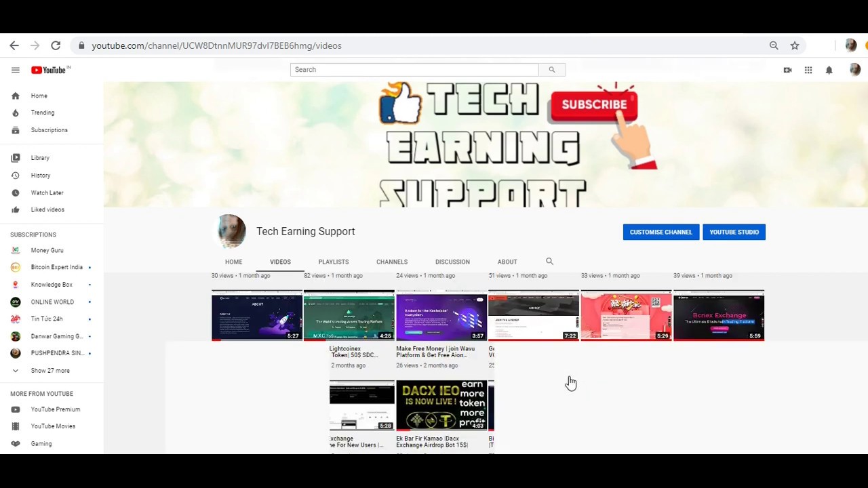The image size is (868, 488).
Task: Open the 5:29 red video thumbnail
Action: (626, 315)
